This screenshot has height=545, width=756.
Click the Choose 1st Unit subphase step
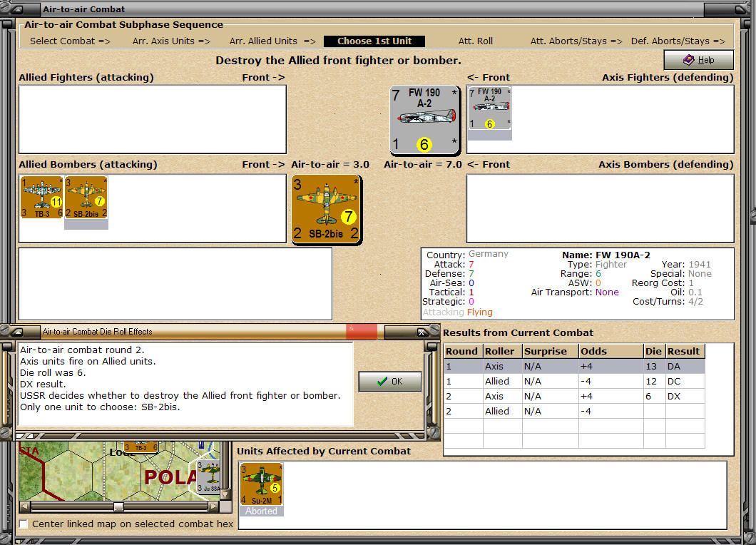374,41
